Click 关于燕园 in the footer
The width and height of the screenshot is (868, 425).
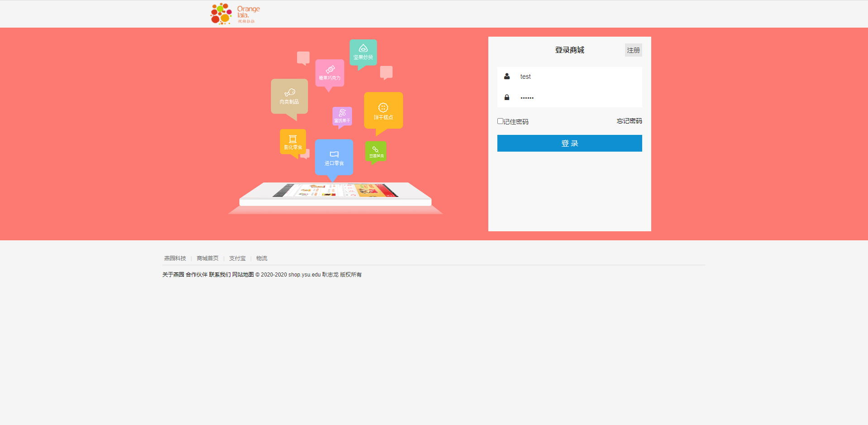(173, 275)
